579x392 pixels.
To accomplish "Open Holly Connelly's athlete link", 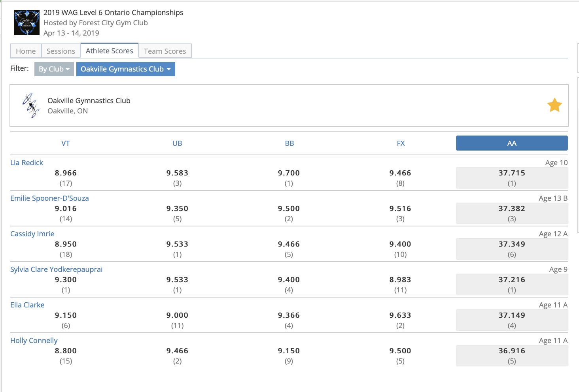I will tap(34, 341).
